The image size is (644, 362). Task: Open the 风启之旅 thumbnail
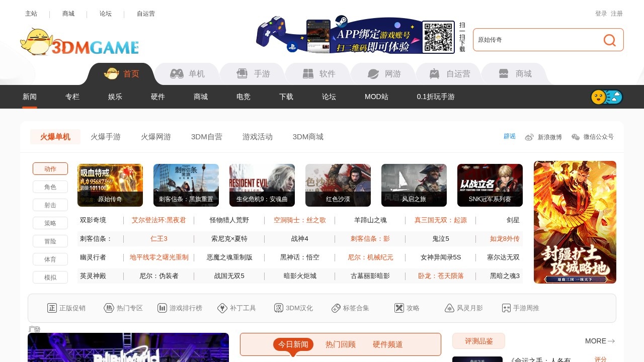pyautogui.click(x=414, y=185)
